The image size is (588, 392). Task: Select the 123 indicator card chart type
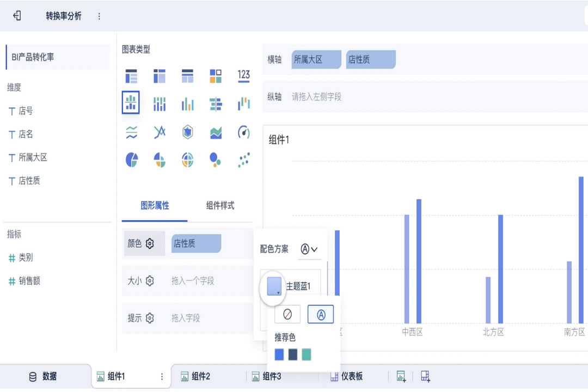pyautogui.click(x=243, y=76)
